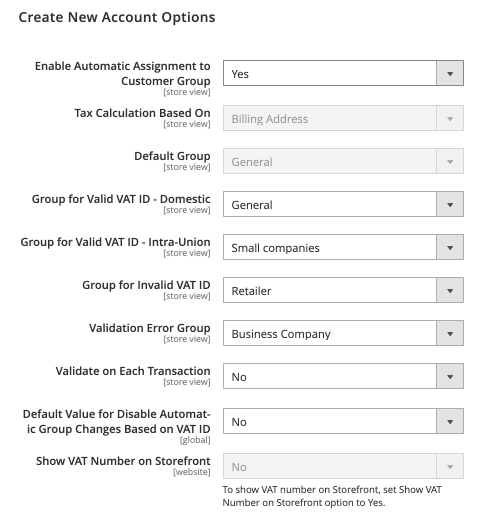
Task: Open dropdown showing Small companies
Action: [343, 247]
